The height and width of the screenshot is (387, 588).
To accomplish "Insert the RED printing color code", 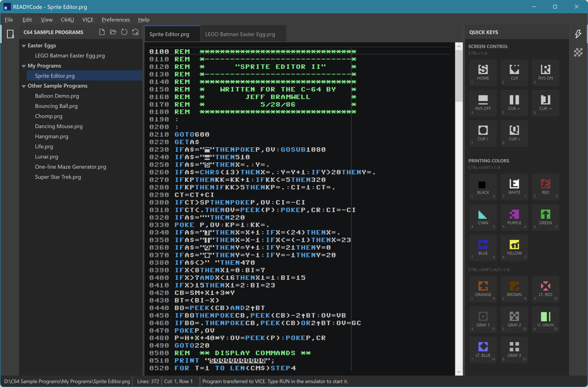I will [x=545, y=187].
